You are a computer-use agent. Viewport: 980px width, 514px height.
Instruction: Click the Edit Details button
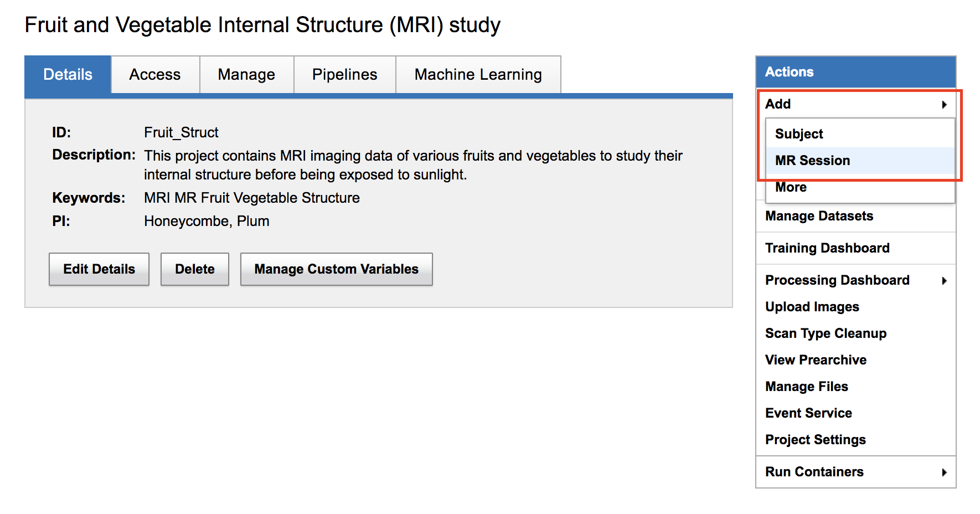pyautogui.click(x=99, y=269)
